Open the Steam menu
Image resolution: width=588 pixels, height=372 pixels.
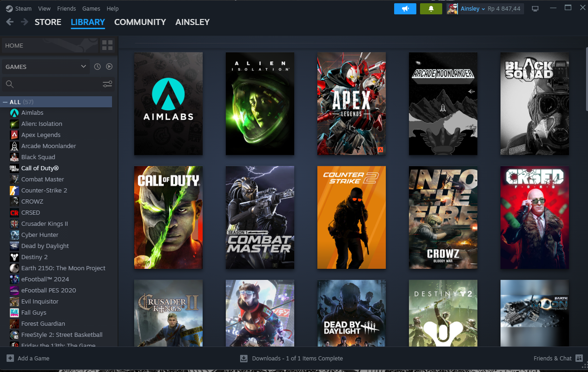click(23, 8)
